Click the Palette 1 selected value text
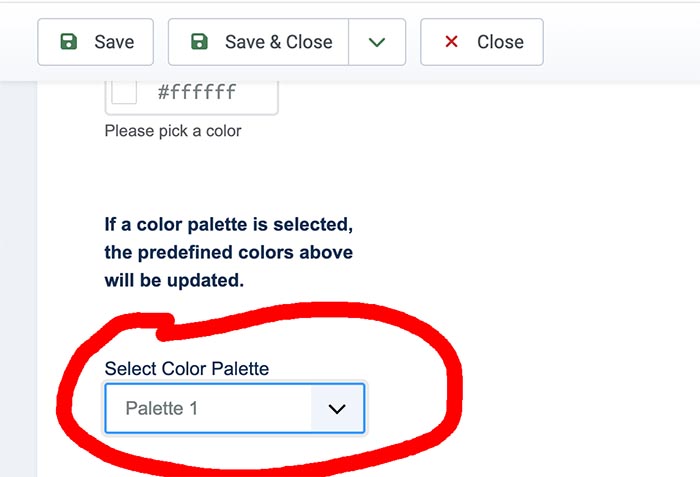700x477 pixels. [x=161, y=408]
